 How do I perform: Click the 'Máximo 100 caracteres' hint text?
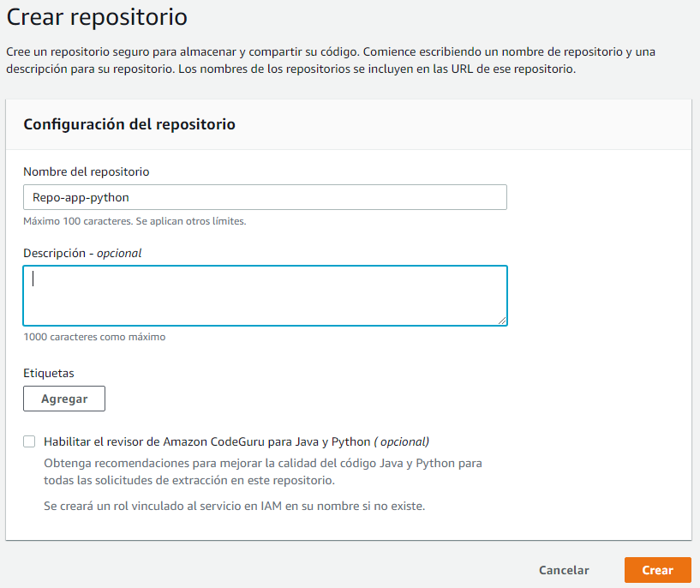135,221
